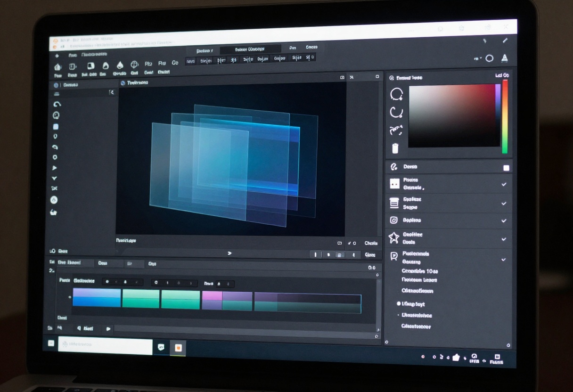
Task: Collapse the left panel using its header arrow
Action: point(111,93)
